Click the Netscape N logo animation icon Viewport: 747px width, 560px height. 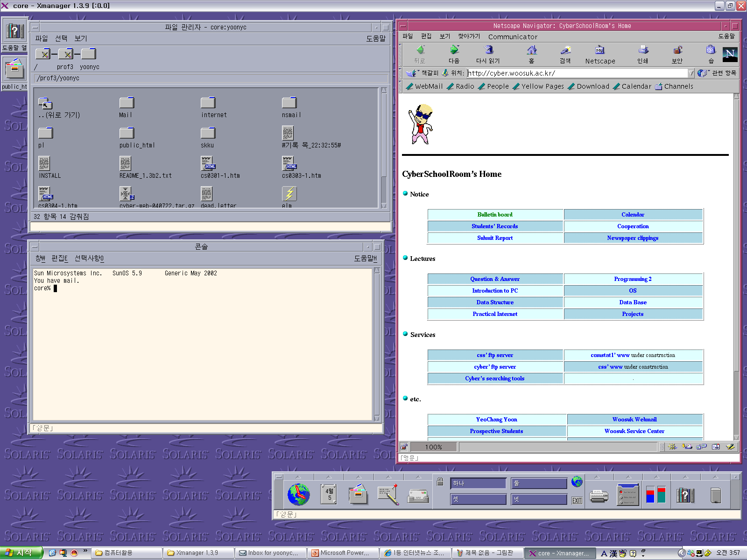click(x=730, y=54)
